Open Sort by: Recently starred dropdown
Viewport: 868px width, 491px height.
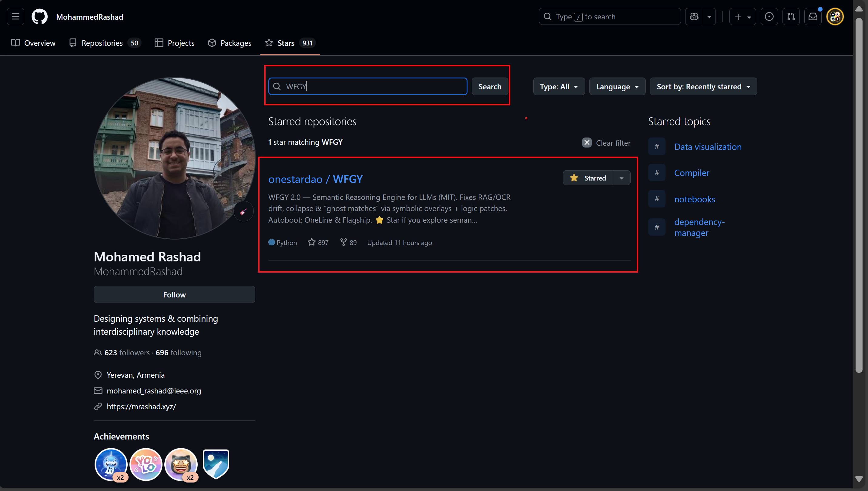point(703,87)
